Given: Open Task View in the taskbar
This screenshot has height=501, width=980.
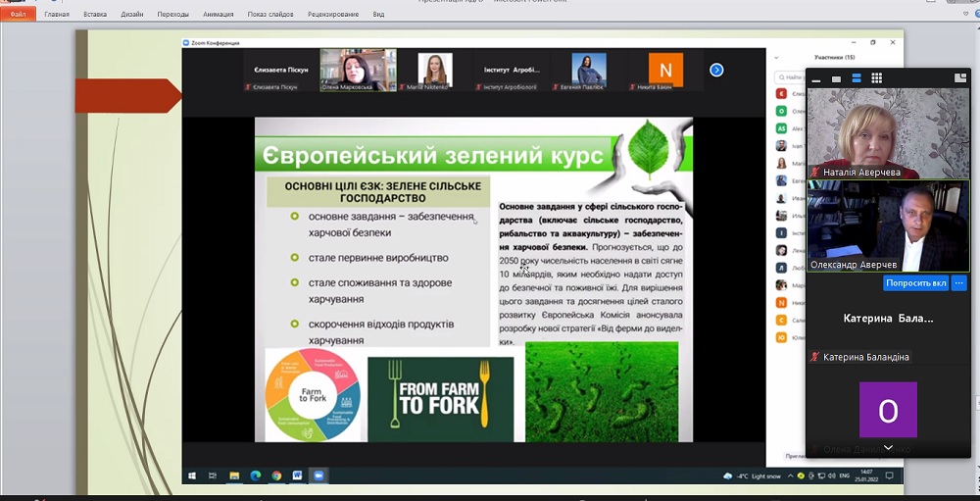Looking at the screenshot, I should pyautogui.click(x=212, y=476).
